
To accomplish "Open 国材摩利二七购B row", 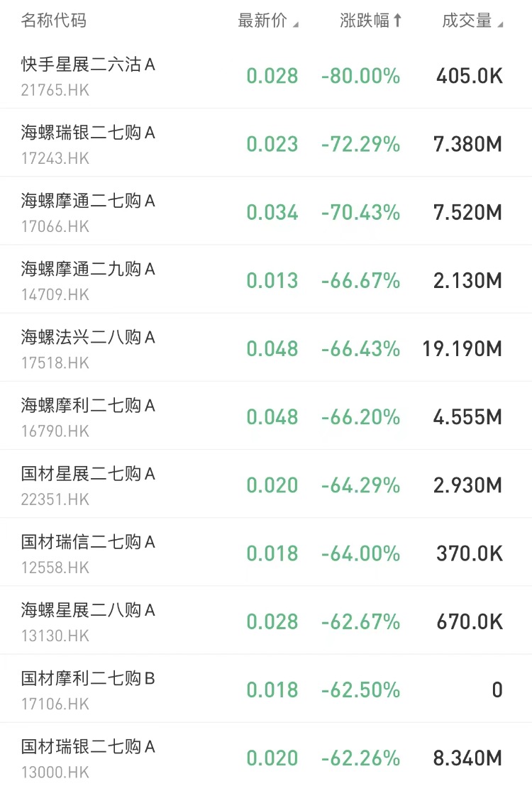I will (x=88, y=678).
